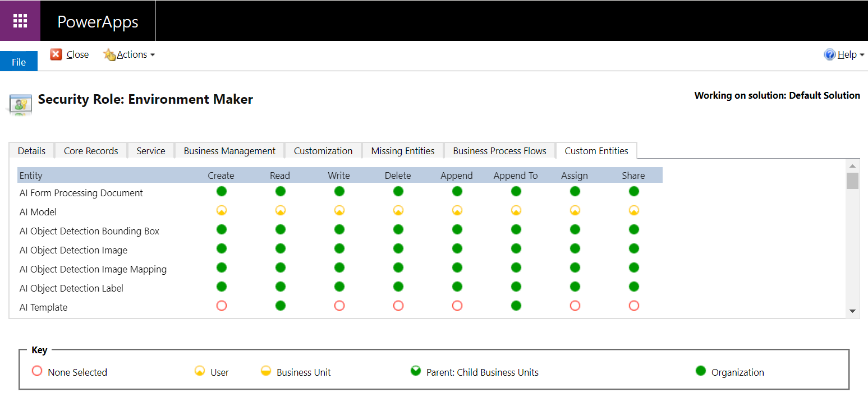
Task: Click the Assign column header
Action: pos(575,176)
